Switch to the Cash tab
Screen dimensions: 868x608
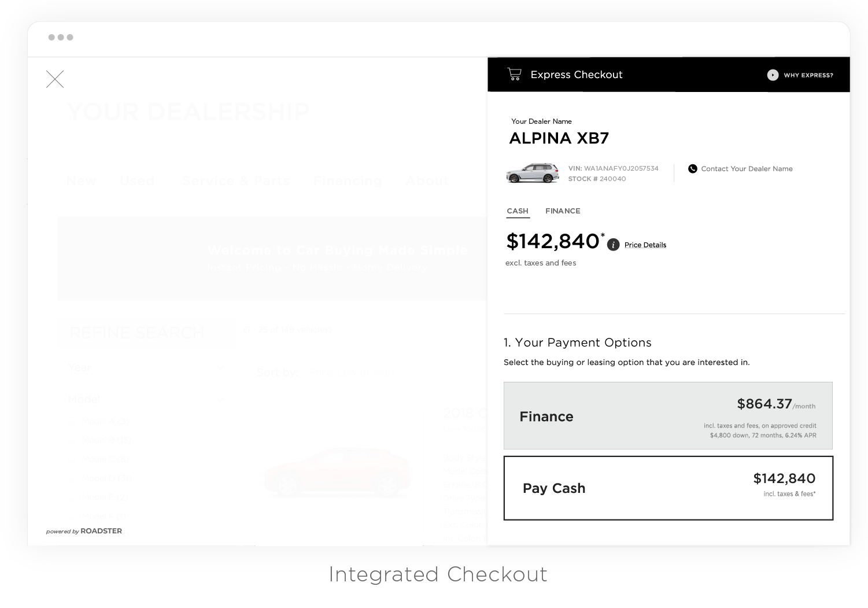tap(518, 211)
